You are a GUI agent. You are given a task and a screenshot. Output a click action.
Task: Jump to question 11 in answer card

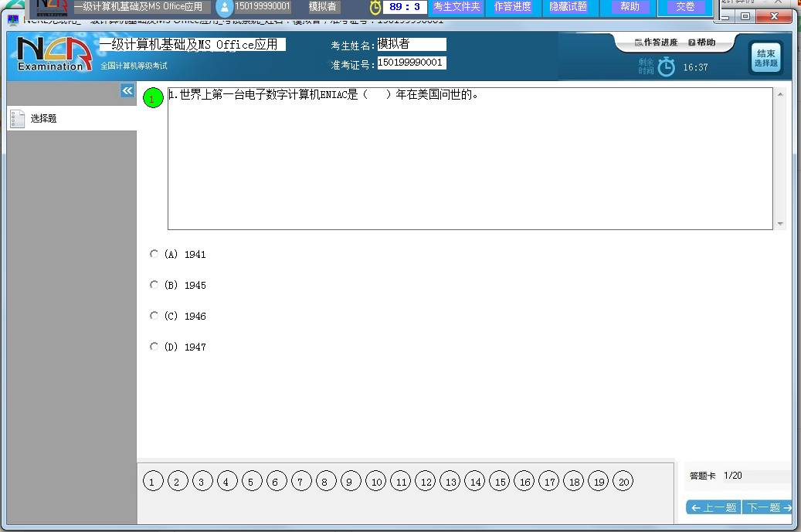[x=400, y=482]
